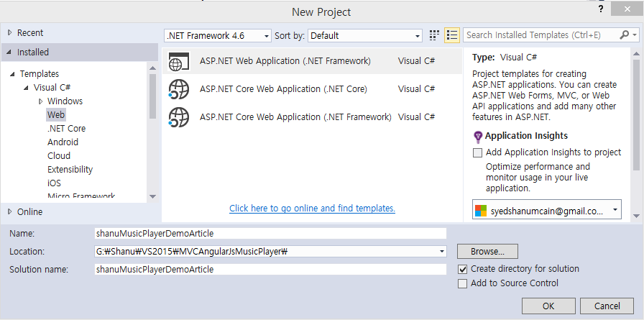Uncheck Create directory for solution
The image size is (644, 320).
pos(462,270)
